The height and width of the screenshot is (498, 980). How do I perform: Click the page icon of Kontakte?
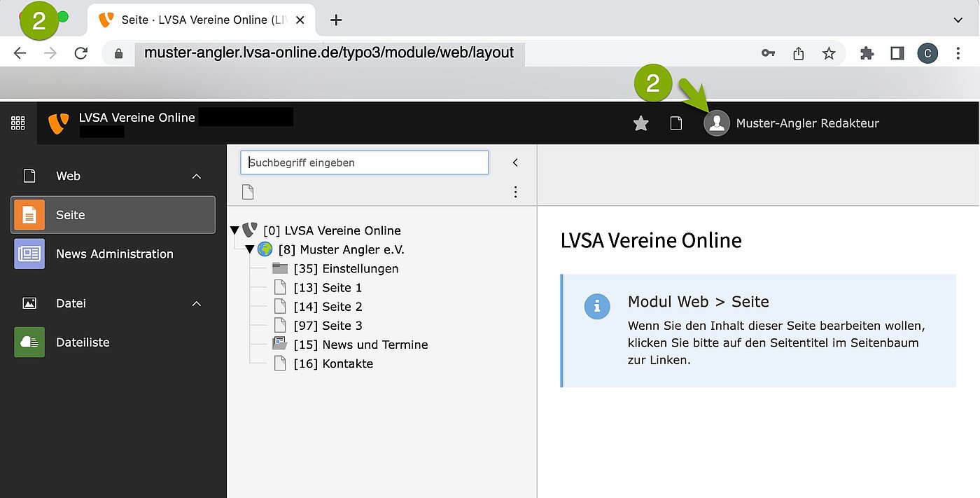[x=280, y=363]
